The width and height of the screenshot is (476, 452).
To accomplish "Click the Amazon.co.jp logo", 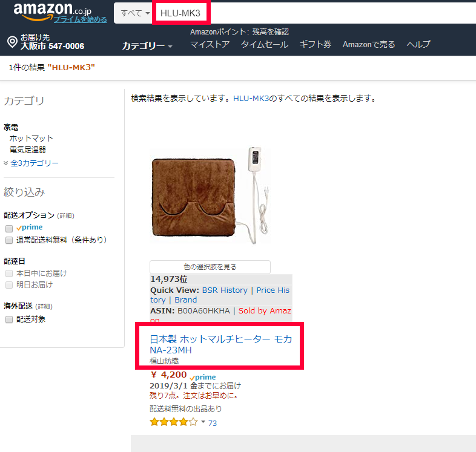I will point(52,11).
